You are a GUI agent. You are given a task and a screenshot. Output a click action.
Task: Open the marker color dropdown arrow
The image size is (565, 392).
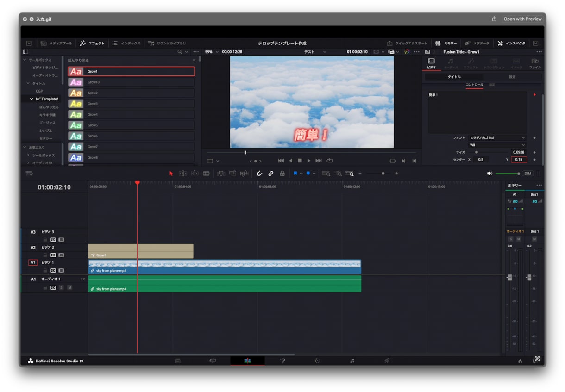click(x=314, y=174)
